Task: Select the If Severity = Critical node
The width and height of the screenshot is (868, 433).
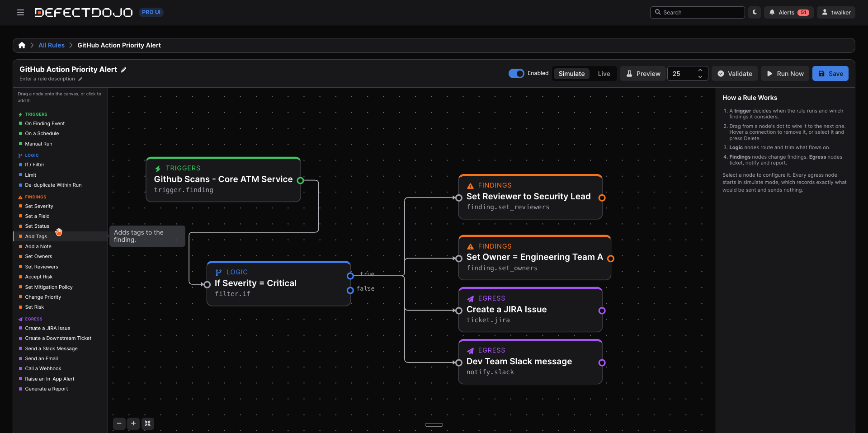Action: (278, 283)
